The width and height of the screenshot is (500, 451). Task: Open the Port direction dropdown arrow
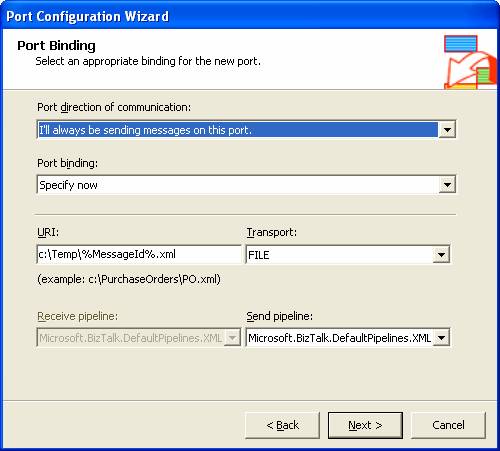click(x=447, y=130)
